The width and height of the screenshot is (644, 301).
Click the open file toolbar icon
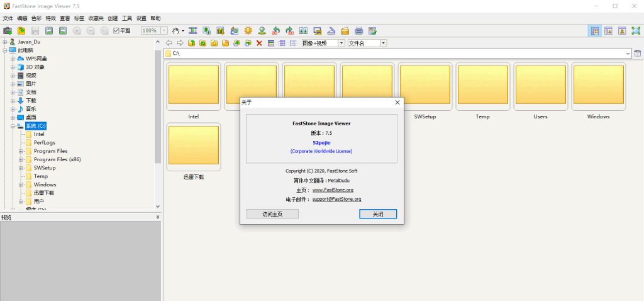(21, 30)
